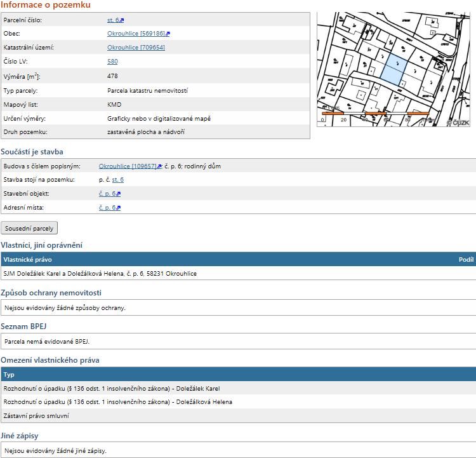Viewport: 476px width, 458px height.
Task: Click the text Parcela katastru nemovitostí
Action: tap(147, 91)
